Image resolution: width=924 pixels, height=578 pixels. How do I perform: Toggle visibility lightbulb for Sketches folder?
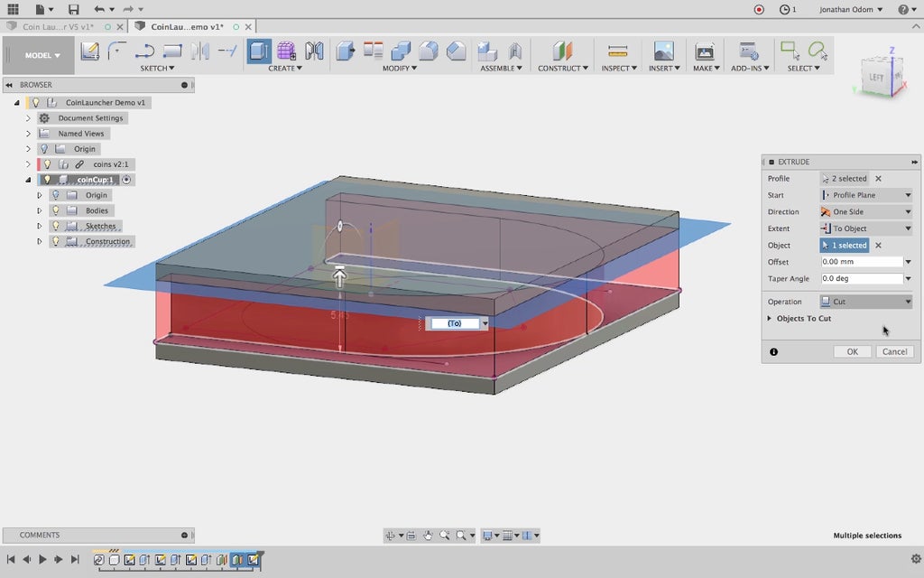point(56,226)
